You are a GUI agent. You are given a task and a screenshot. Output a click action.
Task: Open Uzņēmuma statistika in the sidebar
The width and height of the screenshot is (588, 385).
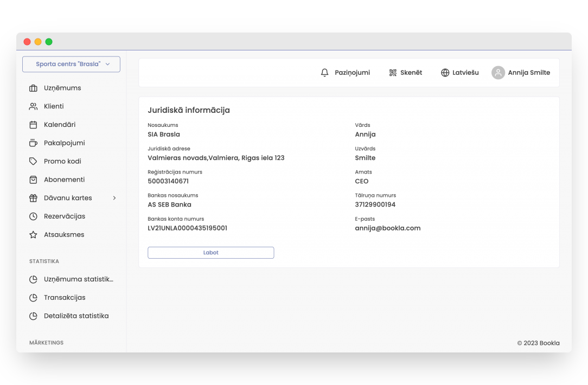[78, 279]
